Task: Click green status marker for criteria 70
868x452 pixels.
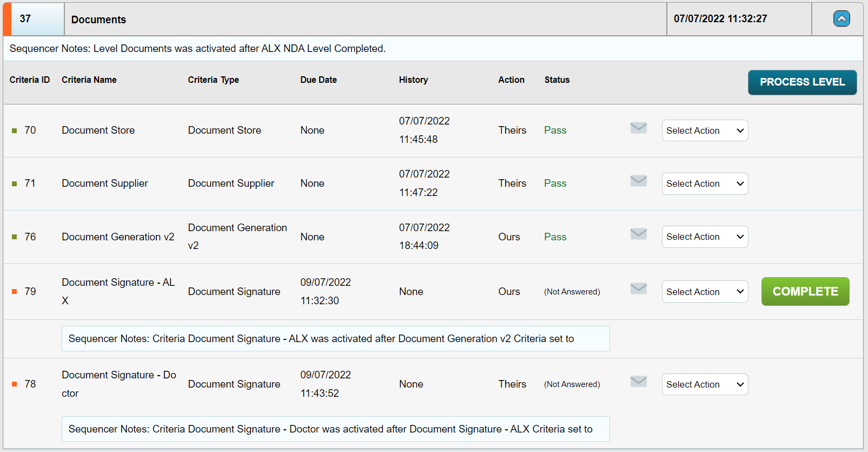Action: coord(15,130)
